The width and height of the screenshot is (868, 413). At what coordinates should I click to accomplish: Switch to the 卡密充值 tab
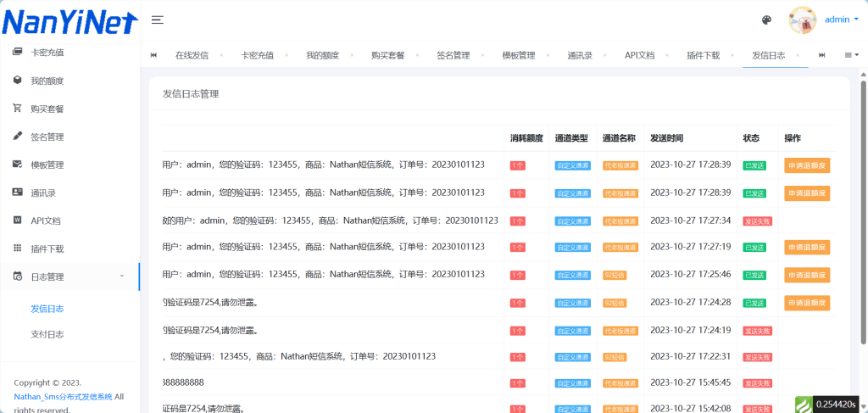[257, 55]
